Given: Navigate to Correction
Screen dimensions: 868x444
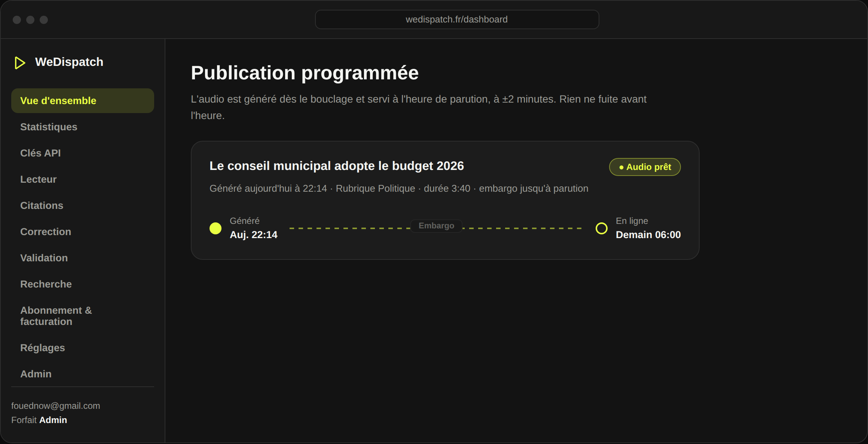Looking at the screenshot, I should (83, 232).
